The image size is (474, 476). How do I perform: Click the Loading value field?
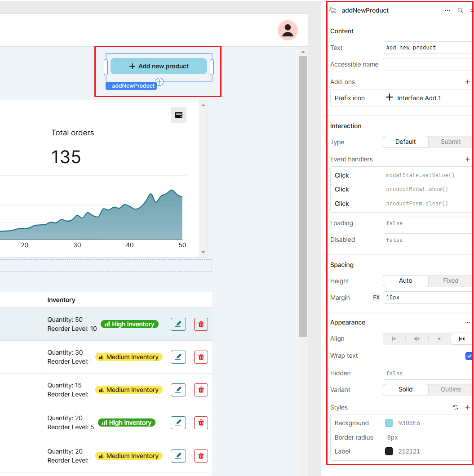pyautogui.click(x=427, y=223)
